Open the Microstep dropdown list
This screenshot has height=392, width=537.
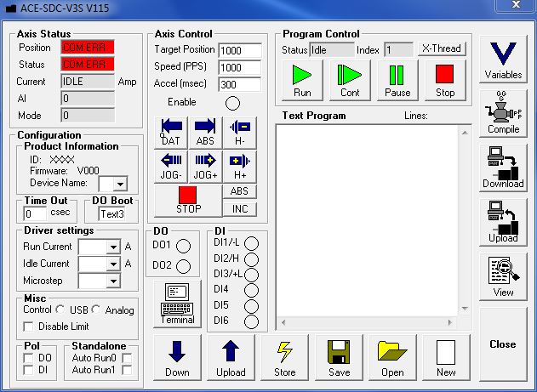point(112,281)
